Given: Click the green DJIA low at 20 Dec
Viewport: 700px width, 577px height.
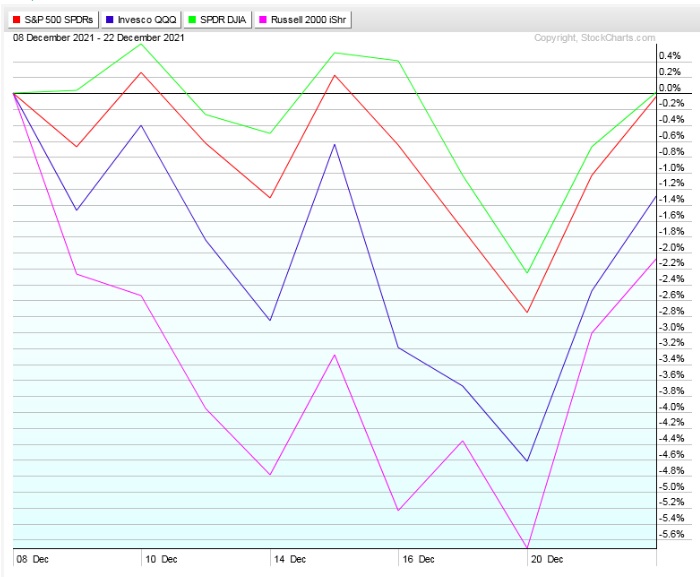Looking at the screenshot, I should (527, 272).
